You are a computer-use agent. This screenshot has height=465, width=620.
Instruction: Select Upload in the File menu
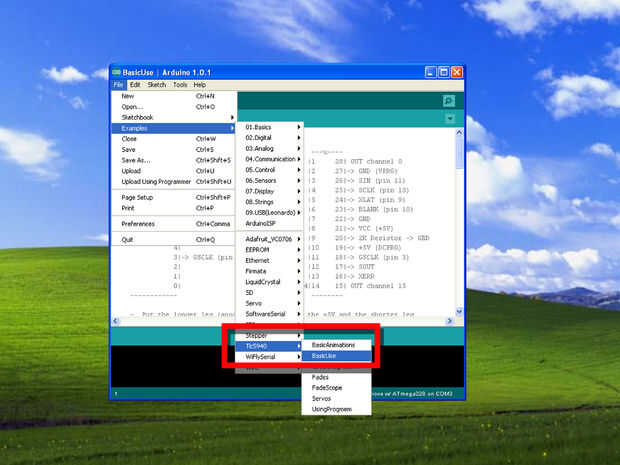pyautogui.click(x=174, y=171)
